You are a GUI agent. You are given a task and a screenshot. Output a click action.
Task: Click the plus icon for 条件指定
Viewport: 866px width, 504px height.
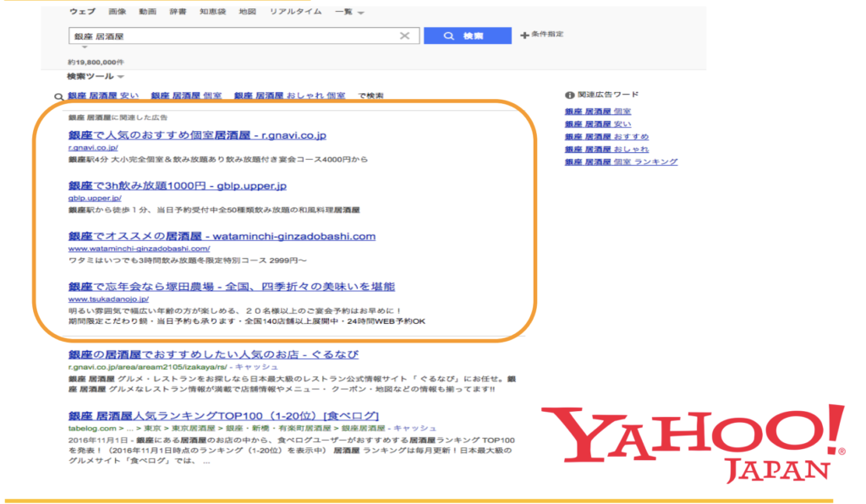click(x=525, y=36)
